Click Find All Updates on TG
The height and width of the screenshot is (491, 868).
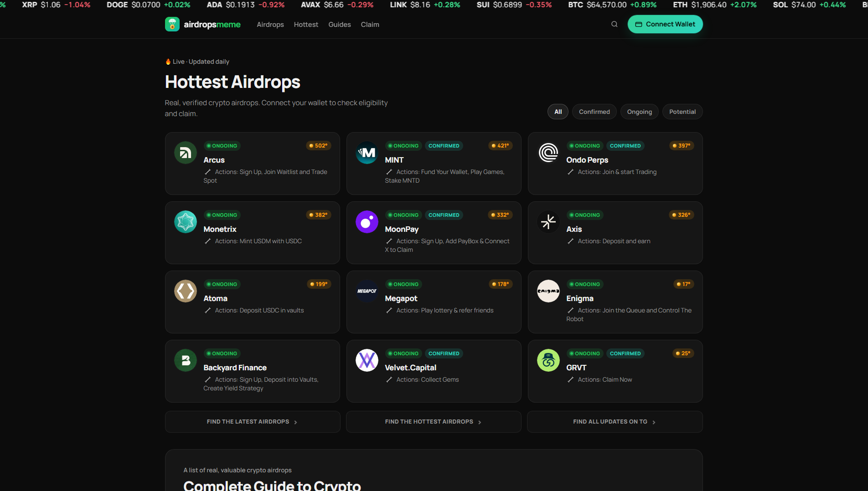coord(615,422)
